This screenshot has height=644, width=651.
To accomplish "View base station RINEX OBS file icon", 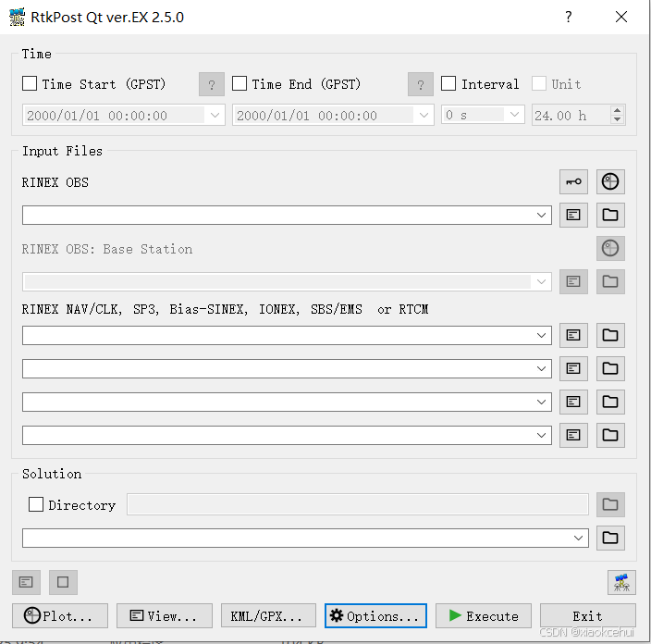I will pyautogui.click(x=573, y=281).
